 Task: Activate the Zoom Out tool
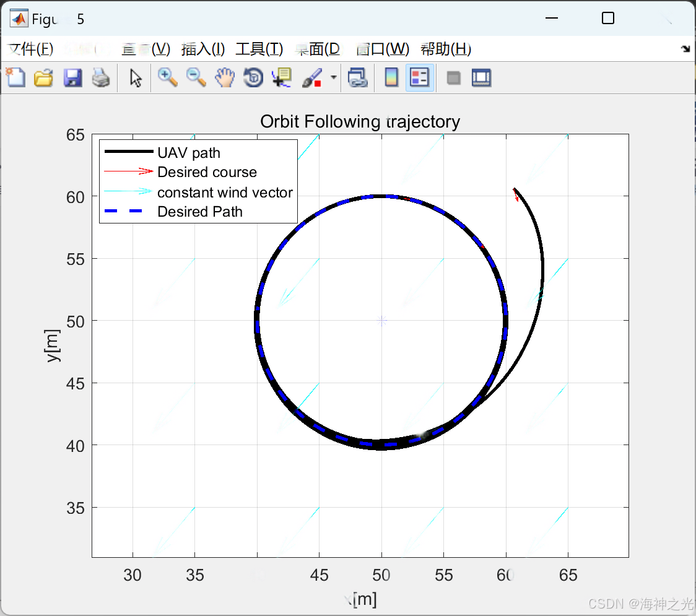(196, 77)
